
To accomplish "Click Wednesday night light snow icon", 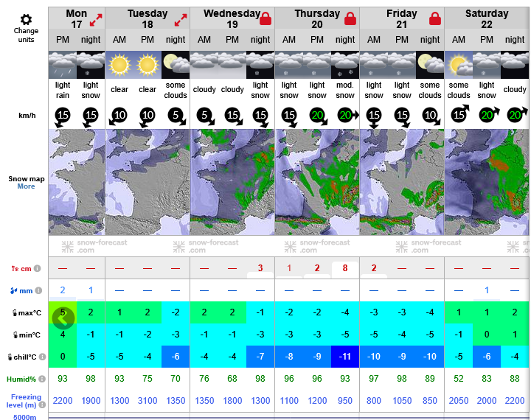I will 260,65.
